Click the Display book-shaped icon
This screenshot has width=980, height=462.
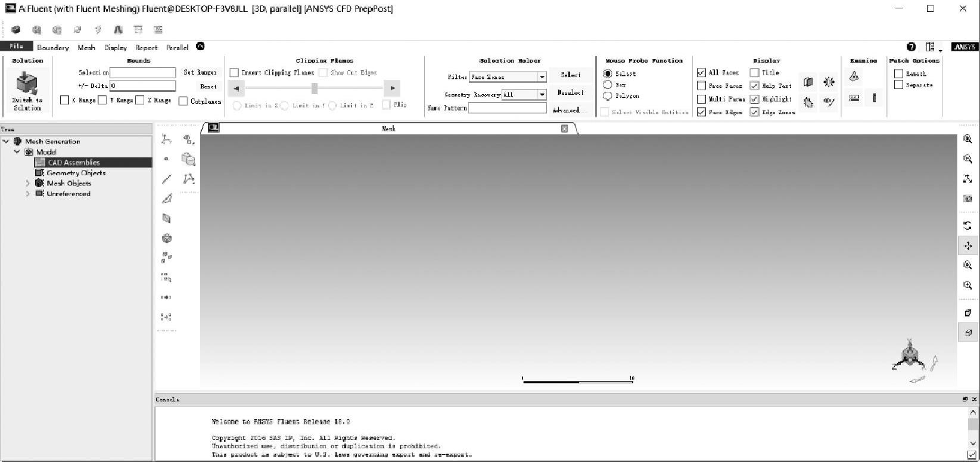pos(808,82)
